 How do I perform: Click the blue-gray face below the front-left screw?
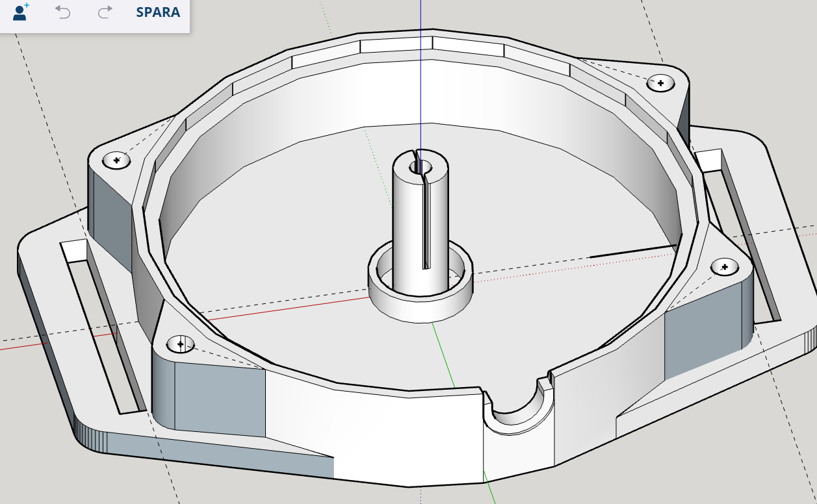click(x=220, y=397)
